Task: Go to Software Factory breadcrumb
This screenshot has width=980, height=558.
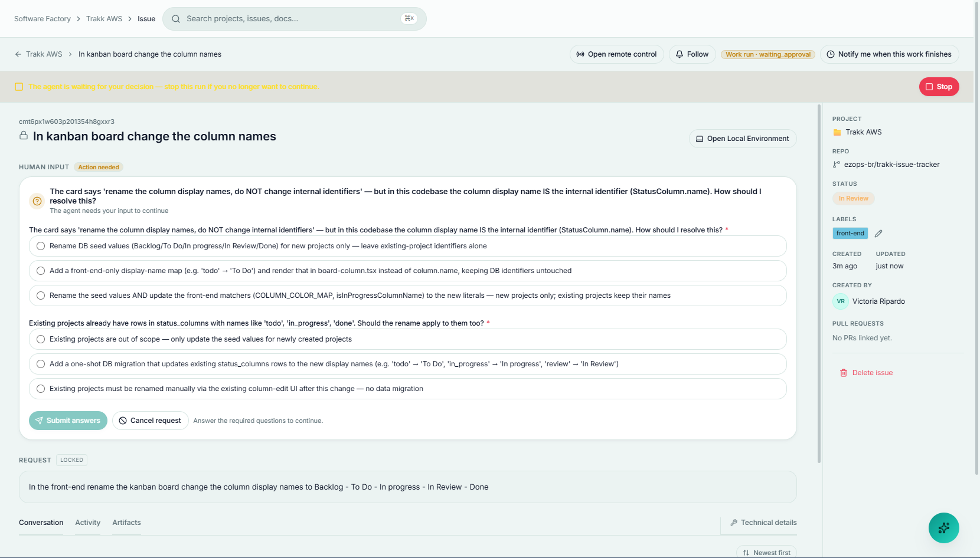Action: pyautogui.click(x=43, y=19)
